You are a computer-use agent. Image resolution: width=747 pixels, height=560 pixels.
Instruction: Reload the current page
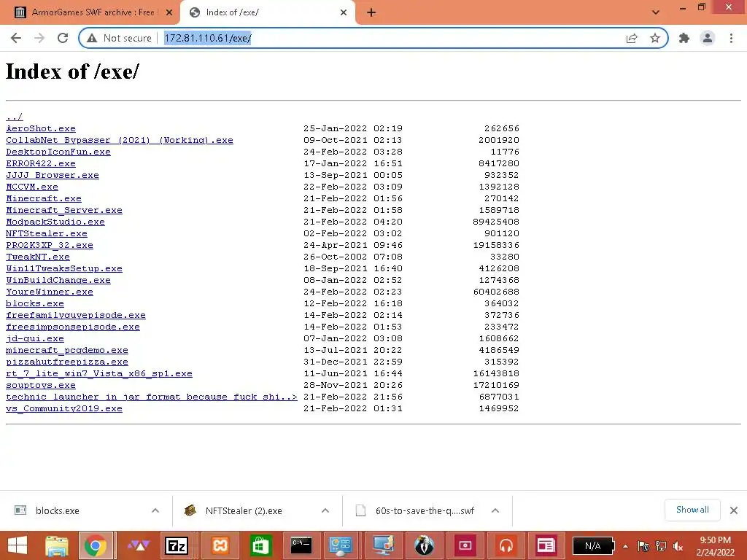pos(63,38)
